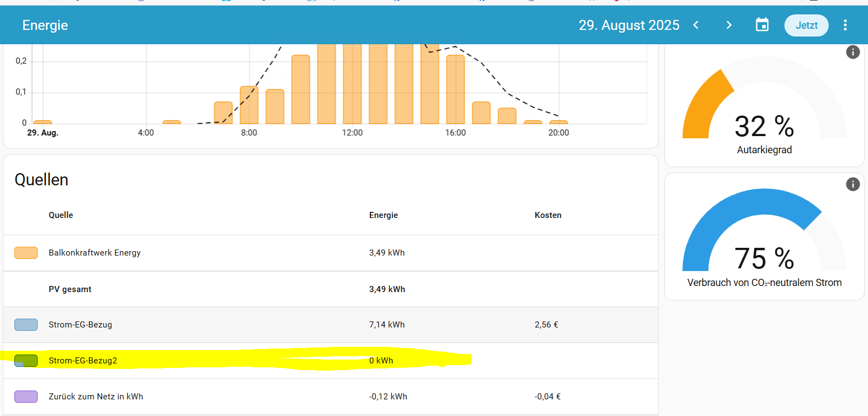Click info icon on CO₂-neutral Strom card
Screen dimensions: 868x416
pyautogui.click(x=852, y=184)
